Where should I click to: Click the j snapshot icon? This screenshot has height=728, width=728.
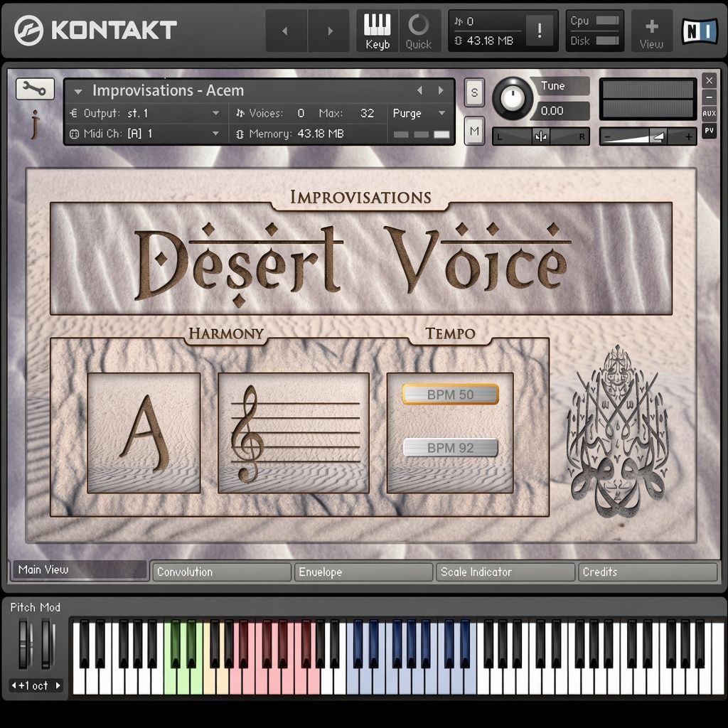pyautogui.click(x=35, y=124)
